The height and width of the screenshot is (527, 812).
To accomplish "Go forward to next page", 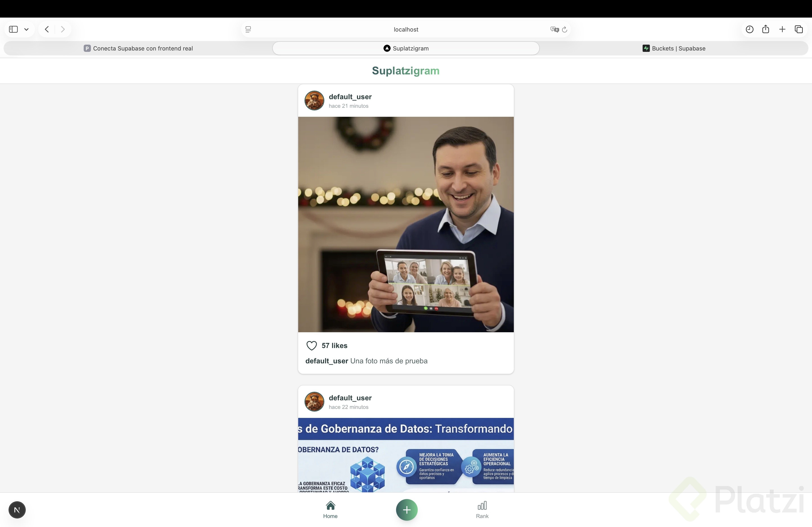I will [63, 29].
